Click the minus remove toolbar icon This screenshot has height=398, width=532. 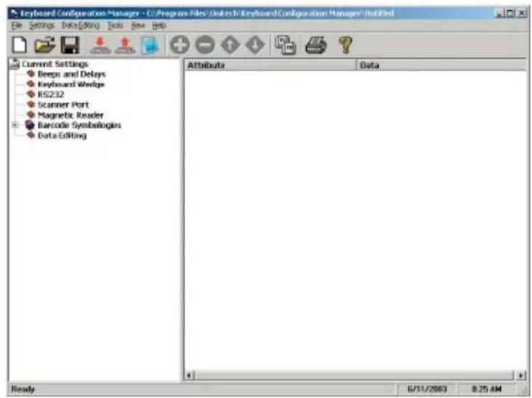coord(205,45)
